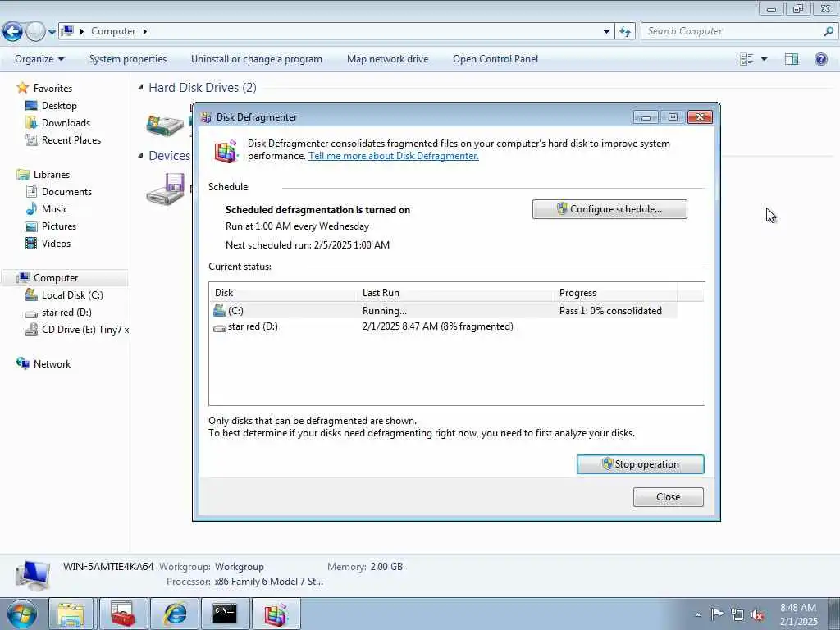This screenshot has width=840, height=630.
Task: Click Disk Defragmenter taskbar icon
Action: pyautogui.click(x=276, y=614)
